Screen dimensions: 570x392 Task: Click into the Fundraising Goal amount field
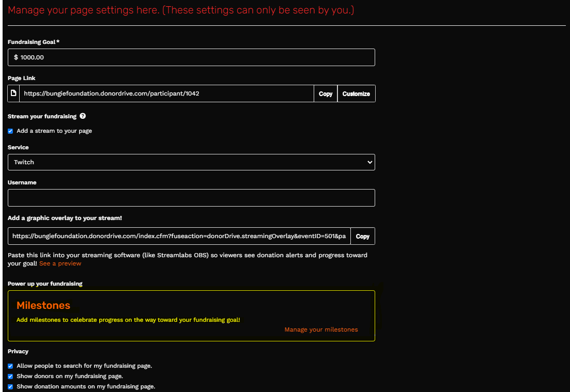tap(196, 57)
